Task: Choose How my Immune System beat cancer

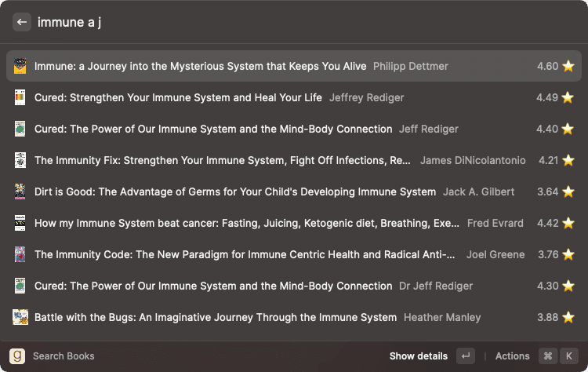Action: (294, 223)
